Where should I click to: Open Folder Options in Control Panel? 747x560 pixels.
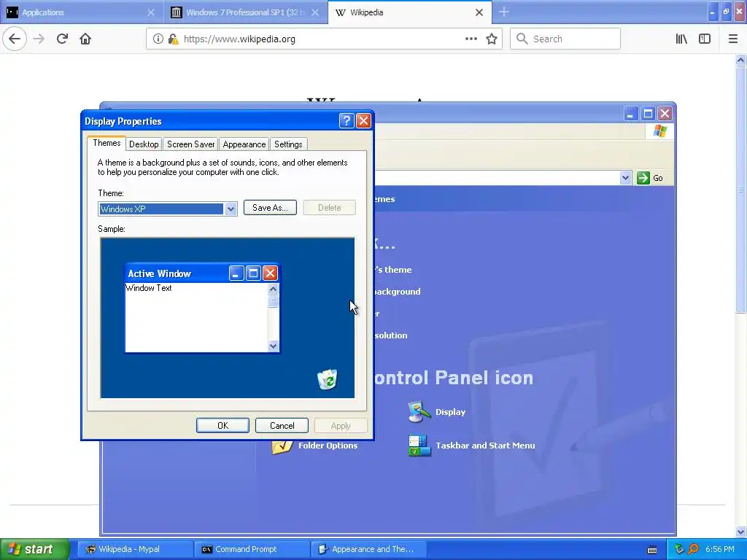(314, 446)
